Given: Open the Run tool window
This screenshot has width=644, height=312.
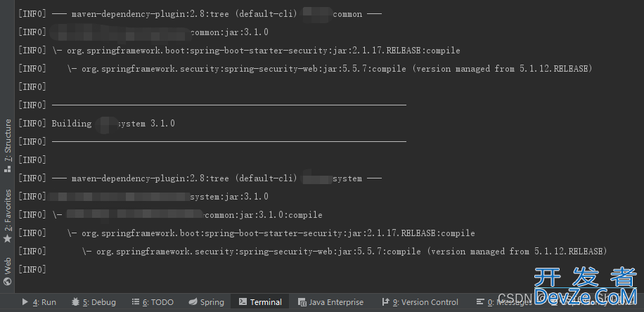Looking at the screenshot, I should click(44, 302).
